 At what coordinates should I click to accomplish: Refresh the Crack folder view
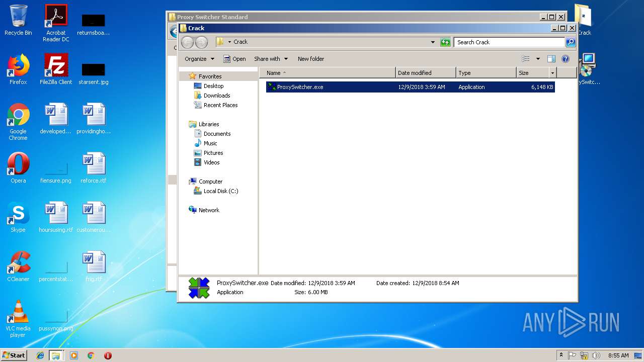[445, 42]
